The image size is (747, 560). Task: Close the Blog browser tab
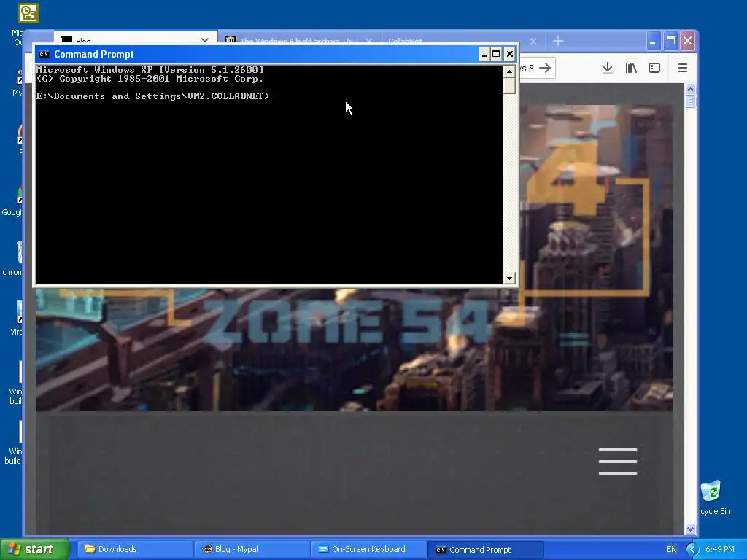click(x=205, y=41)
